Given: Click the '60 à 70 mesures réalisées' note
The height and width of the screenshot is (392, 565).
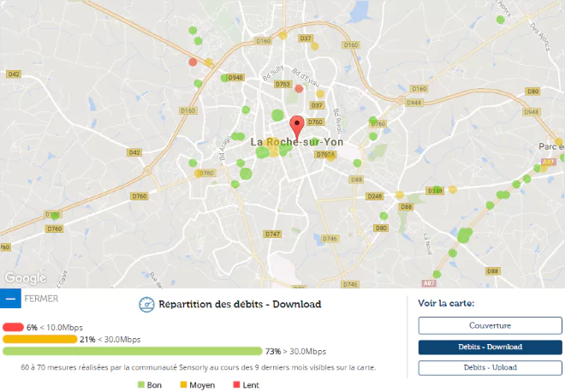Looking at the screenshot, I should (199, 367).
